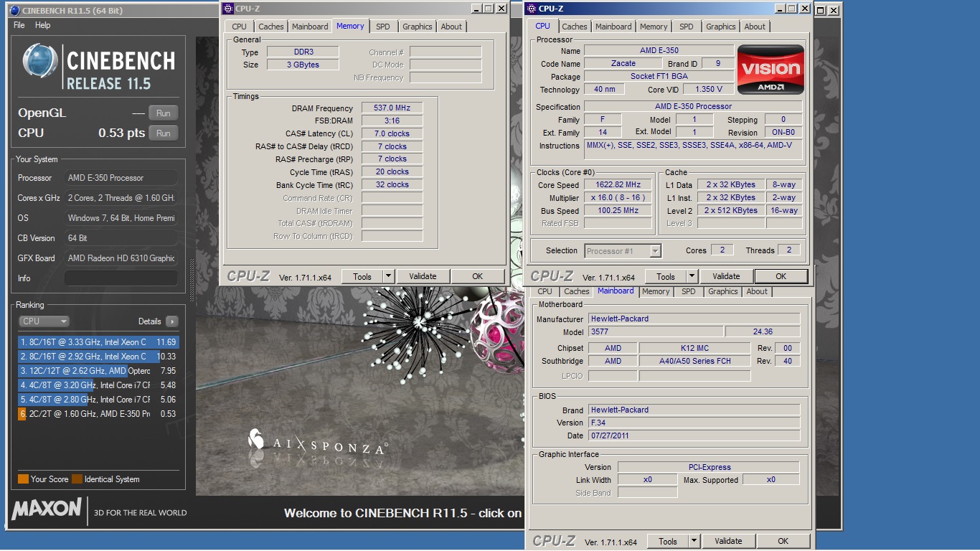Viewport: 980px width, 551px height.
Task: Select the 8C/16T 3.33 GHz Xeon ranking row
Action: [x=98, y=342]
